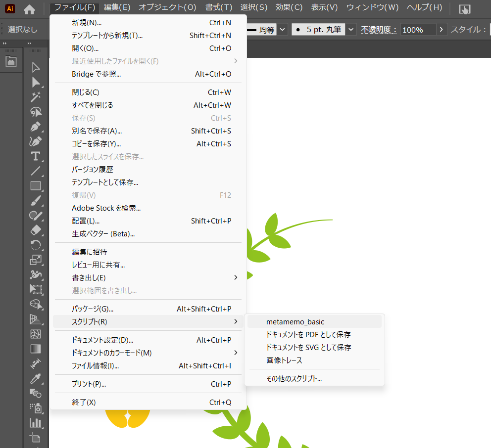Image resolution: width=491 pixels, height=448 pixels.
Task: Open その他のスクリプト... entry
Action: tap(314, 379)
